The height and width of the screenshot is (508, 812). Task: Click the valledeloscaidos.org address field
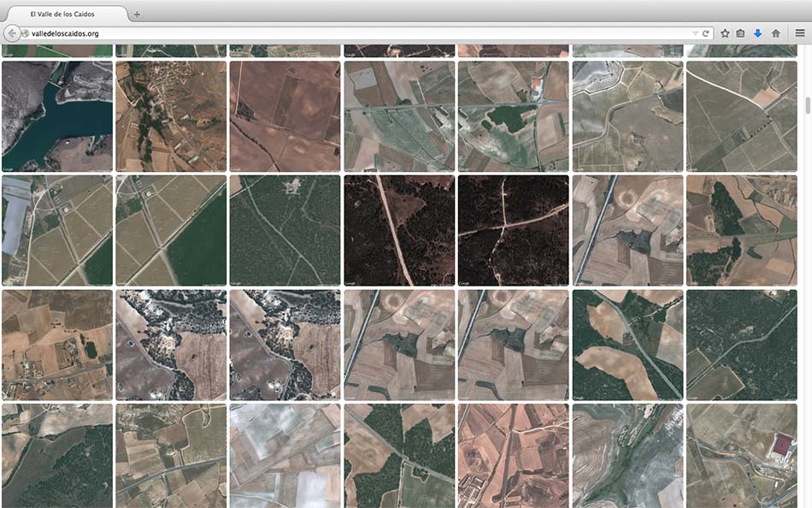pyautogui.click(x=342, y=33)
